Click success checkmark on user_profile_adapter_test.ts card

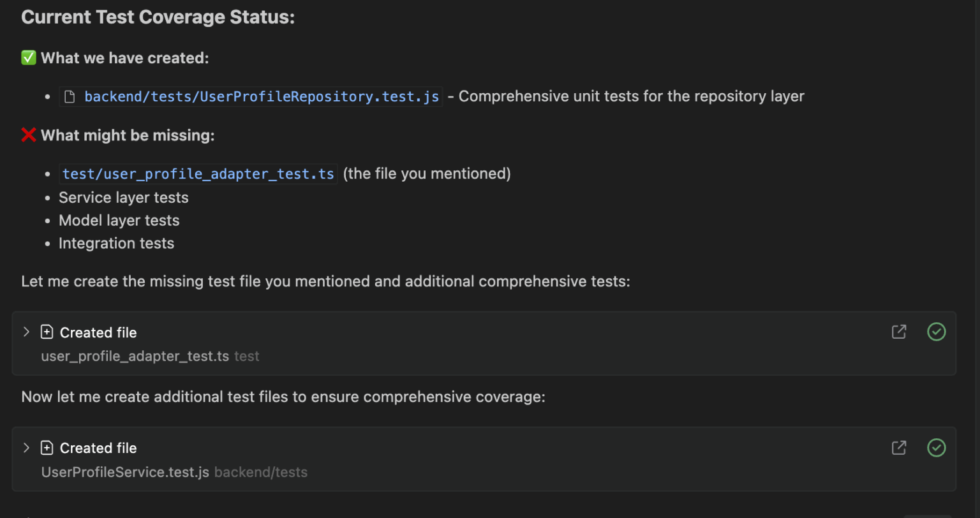936,332
